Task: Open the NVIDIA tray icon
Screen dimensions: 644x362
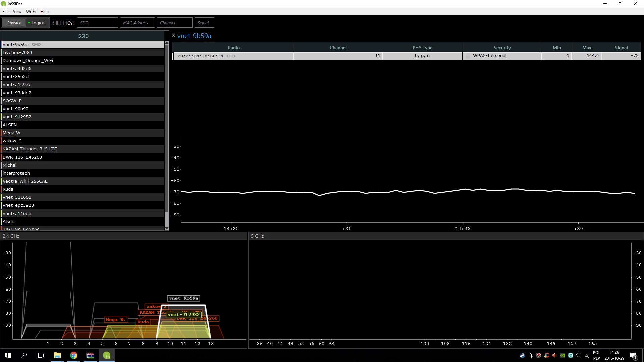Action: [562, 355]
